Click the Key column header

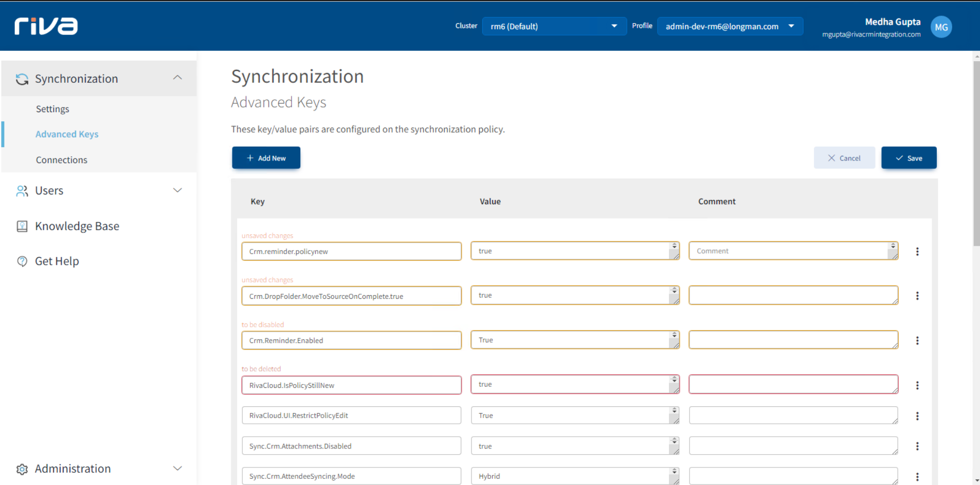tap(258, 202)
